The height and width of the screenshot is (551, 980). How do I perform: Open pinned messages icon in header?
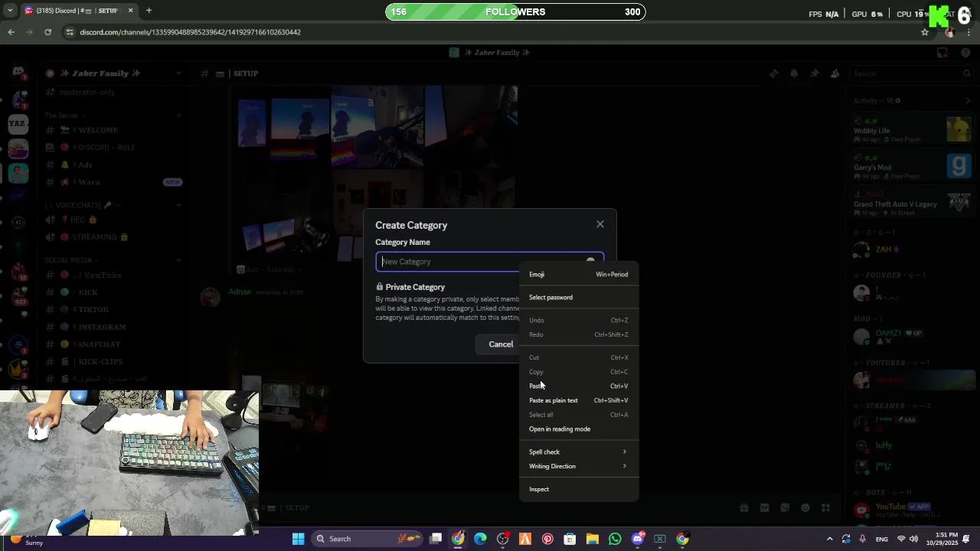(815, 73)
